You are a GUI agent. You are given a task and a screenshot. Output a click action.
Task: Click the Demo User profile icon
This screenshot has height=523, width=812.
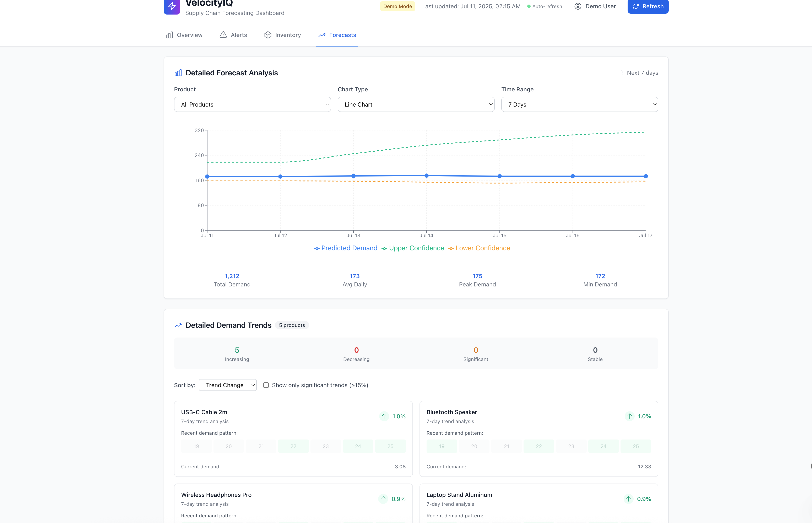(578, 6)
